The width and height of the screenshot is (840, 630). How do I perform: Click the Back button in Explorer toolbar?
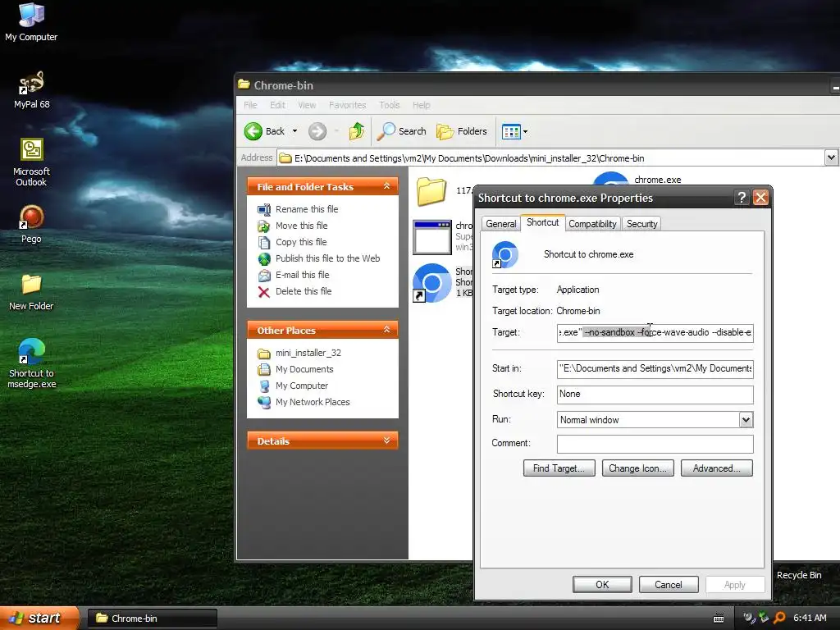point(265,131)
